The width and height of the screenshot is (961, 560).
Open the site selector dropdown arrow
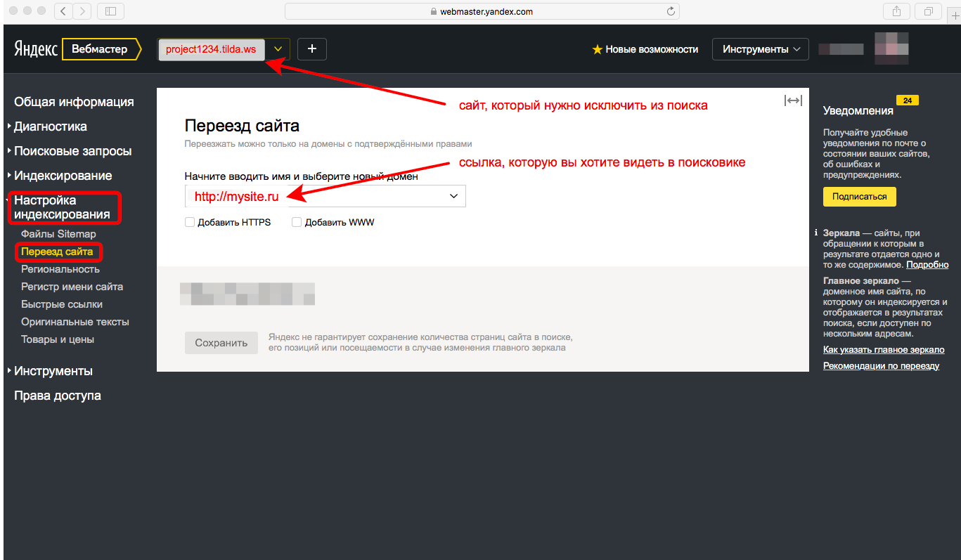click(278, 49)
